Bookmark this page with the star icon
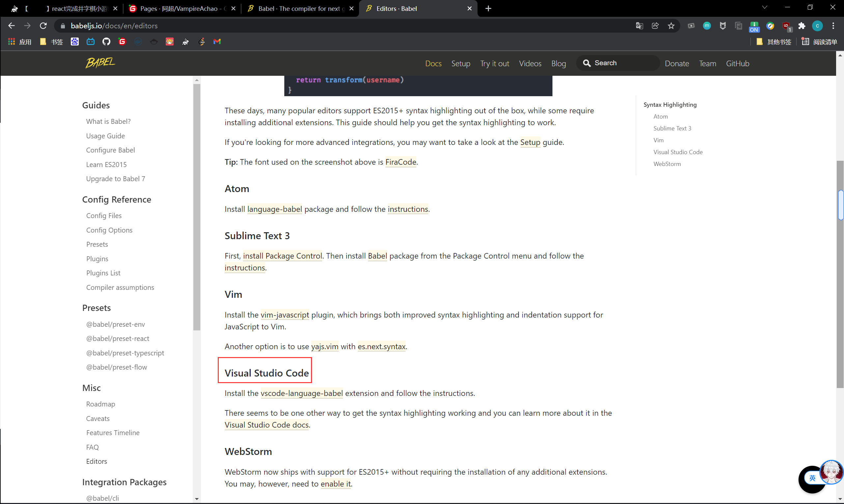Viewport: 844px width, 504px height. tap(671, 26)
